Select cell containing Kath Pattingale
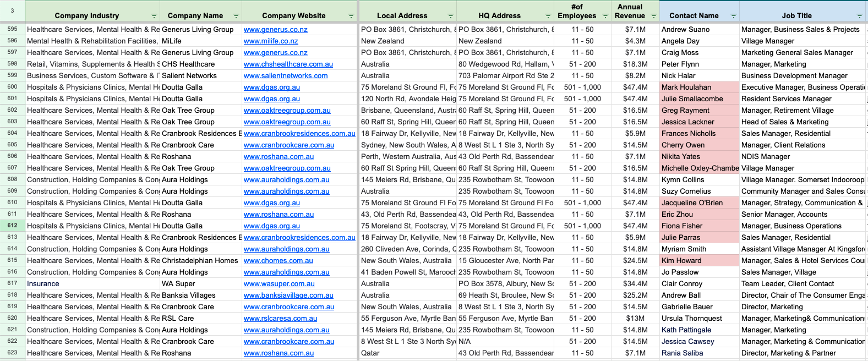Image resolution: width=868 pixels, height=361 pixels. [x=700, y=330]
